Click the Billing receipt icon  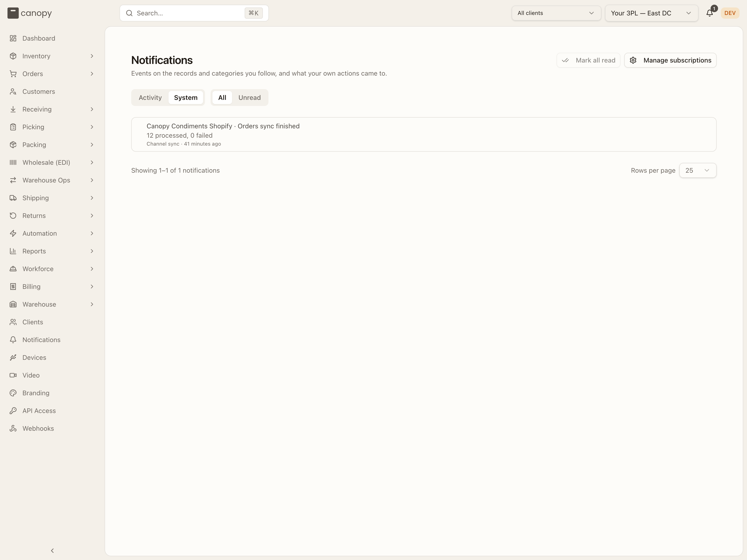[13, 287]
